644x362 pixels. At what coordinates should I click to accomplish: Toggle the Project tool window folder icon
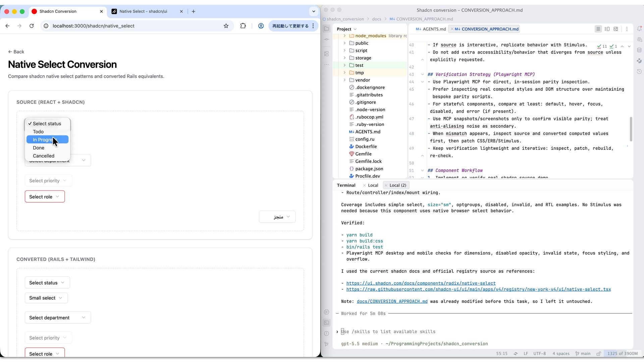tap(326, 29)
